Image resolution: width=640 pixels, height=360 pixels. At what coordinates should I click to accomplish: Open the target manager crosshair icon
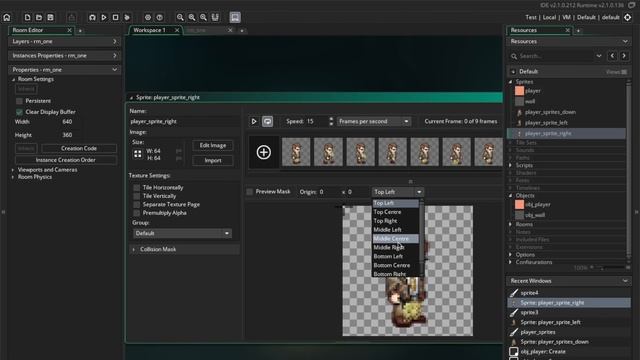tap(627, 17)
